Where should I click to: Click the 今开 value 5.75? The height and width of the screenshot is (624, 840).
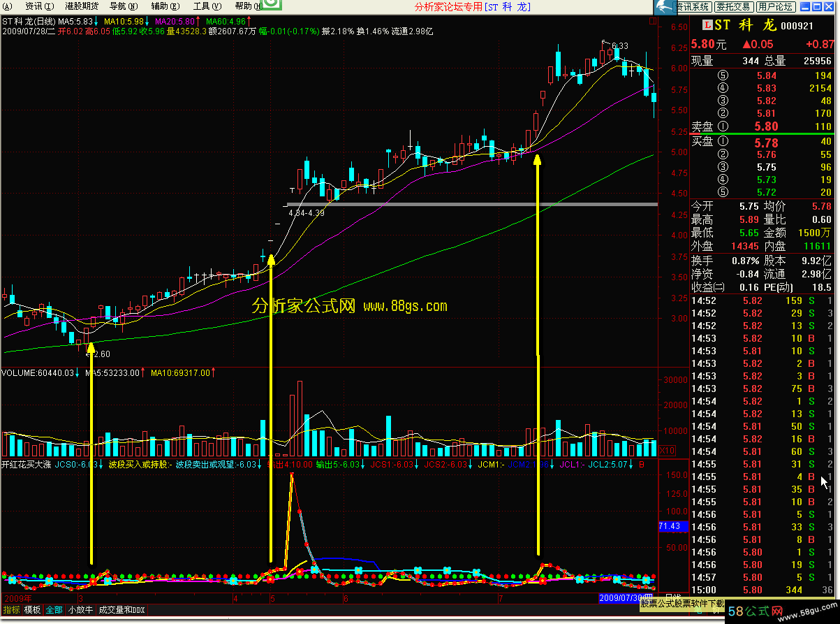tap(748, 206)
